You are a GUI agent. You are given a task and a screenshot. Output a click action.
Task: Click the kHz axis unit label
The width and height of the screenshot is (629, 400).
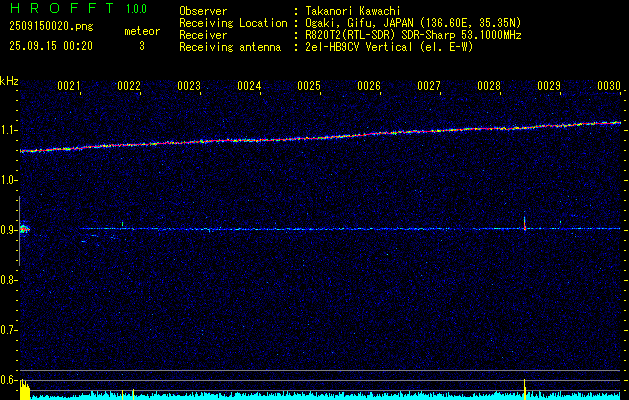[9, 81]
